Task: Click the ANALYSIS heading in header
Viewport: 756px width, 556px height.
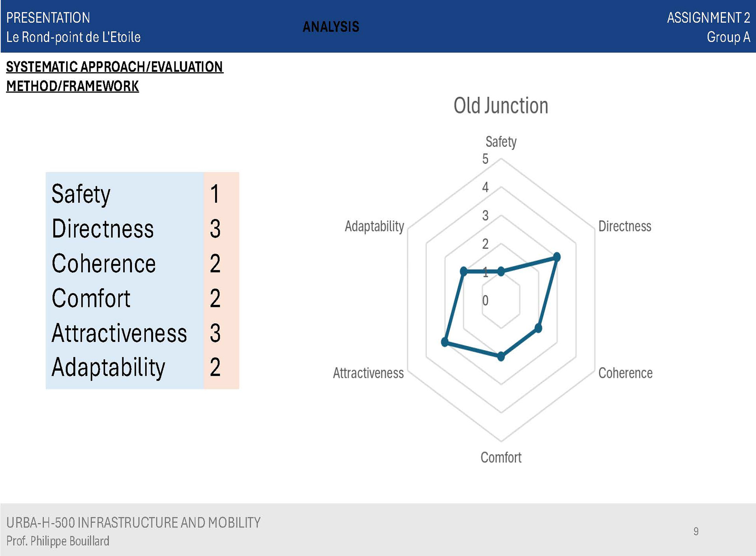Action: click(x=331, y=27)
